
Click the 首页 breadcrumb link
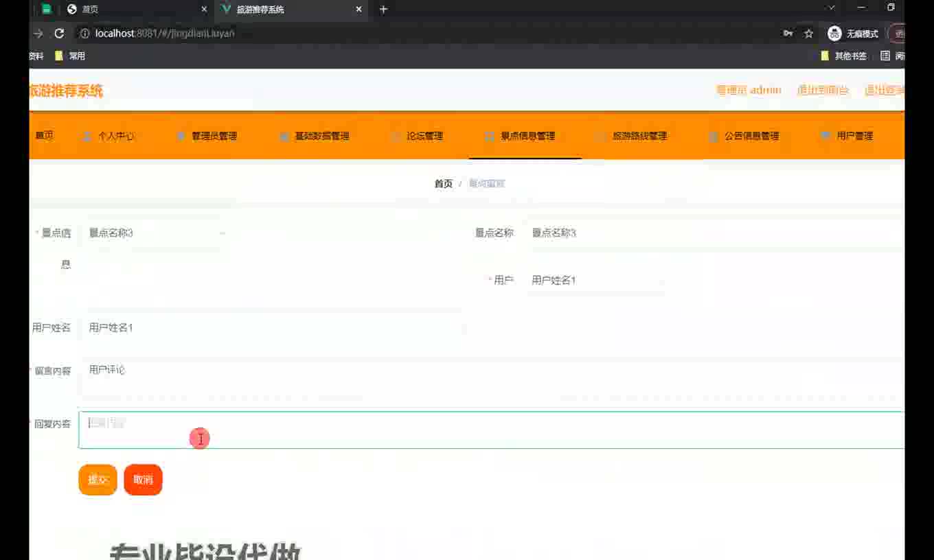444,183
